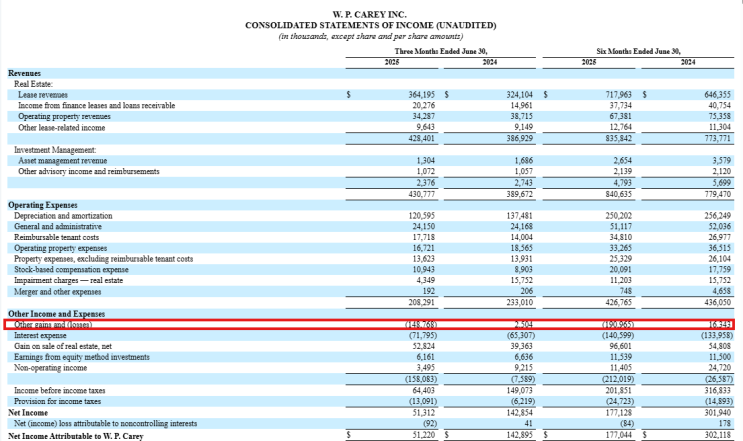Click the total revenues value 430,777
This screenshot has width=743, height=441.
point(421,194)
